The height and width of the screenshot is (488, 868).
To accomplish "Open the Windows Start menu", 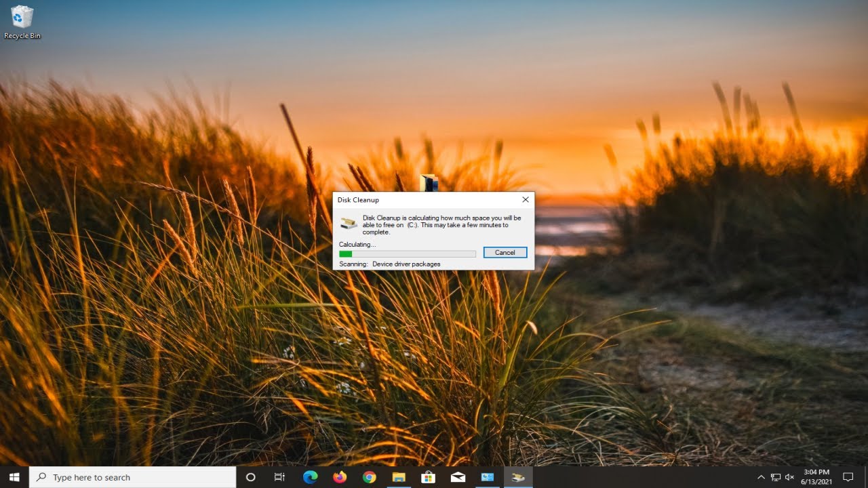I will click(x=14, y=477).
